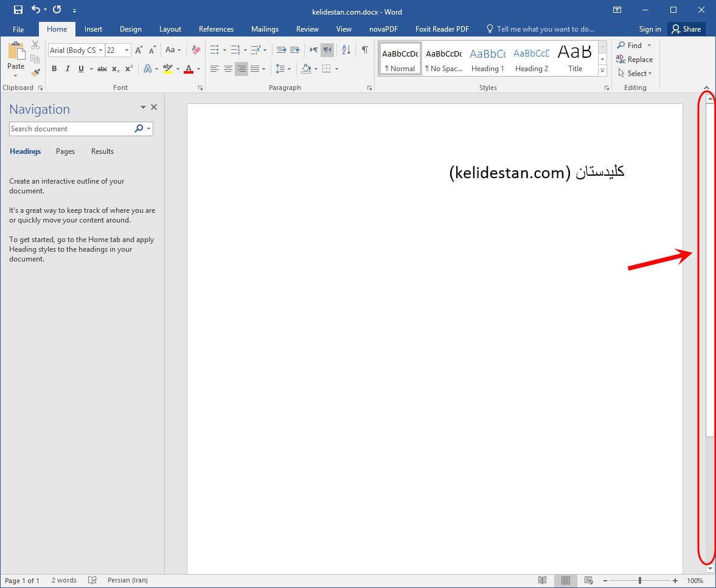Cut the selected text with the scissors icon
716x588 pixels.
click(35, 45)
